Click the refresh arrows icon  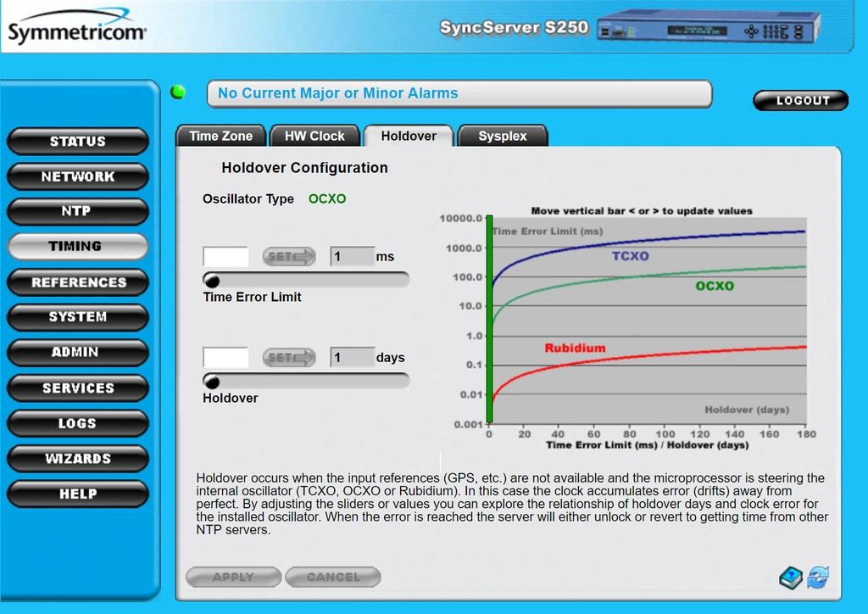point(818,578)
